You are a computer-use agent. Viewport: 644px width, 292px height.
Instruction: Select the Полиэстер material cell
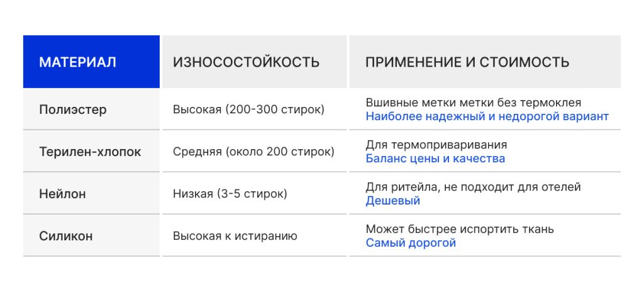73,109
